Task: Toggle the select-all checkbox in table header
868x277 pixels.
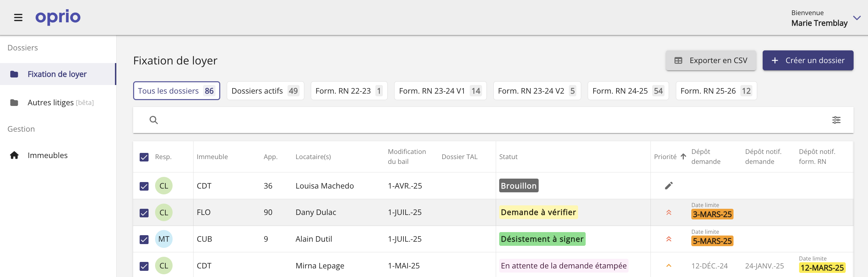Action: (x=144, y=157)
